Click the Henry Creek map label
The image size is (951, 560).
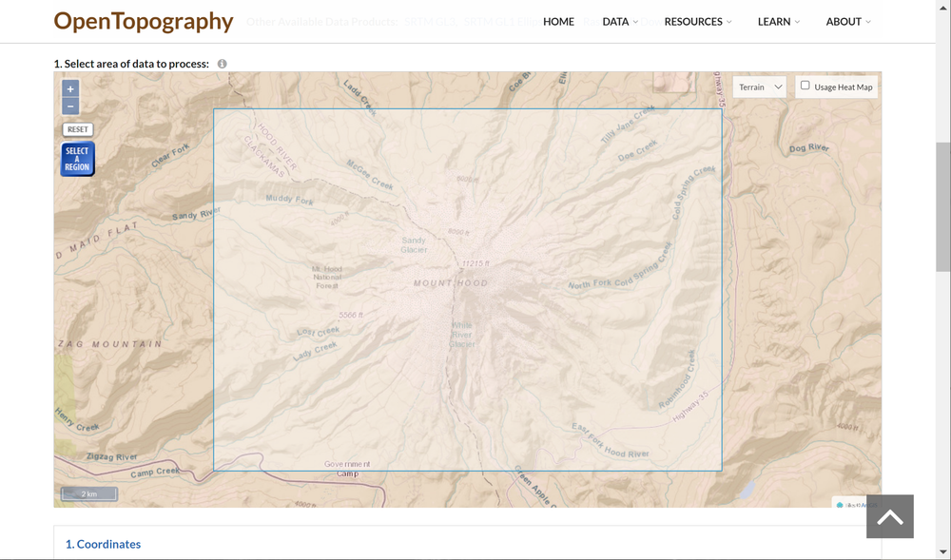coord(77,419)
